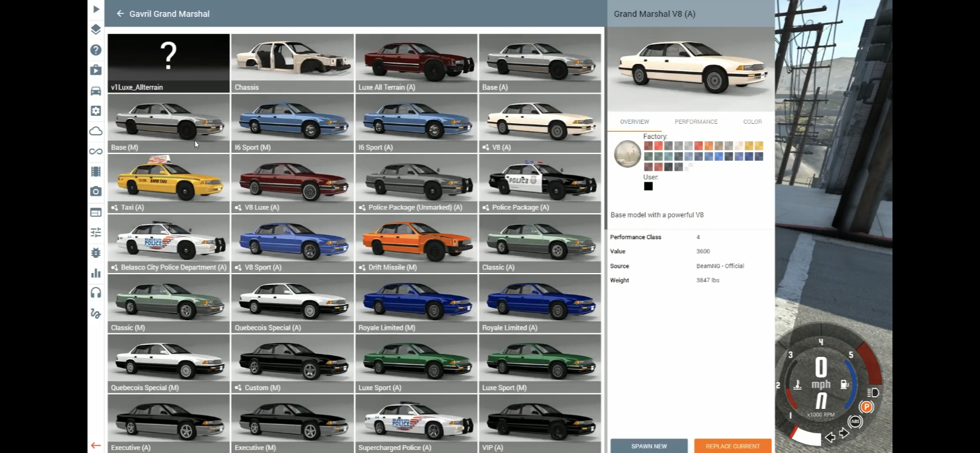Select the V8 Sport (A) configuration
Viewport: 980px width, 453px height.
[292, 243]
